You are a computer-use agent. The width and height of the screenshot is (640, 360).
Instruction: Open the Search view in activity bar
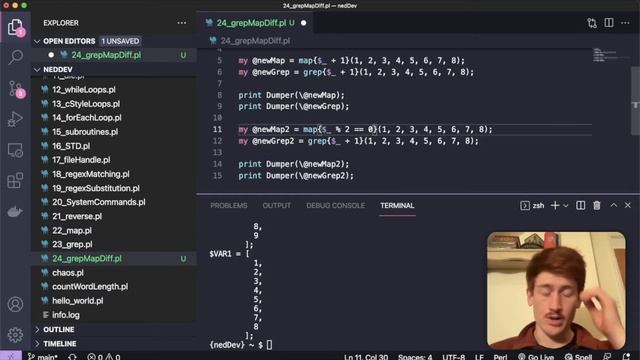[16, 57]
